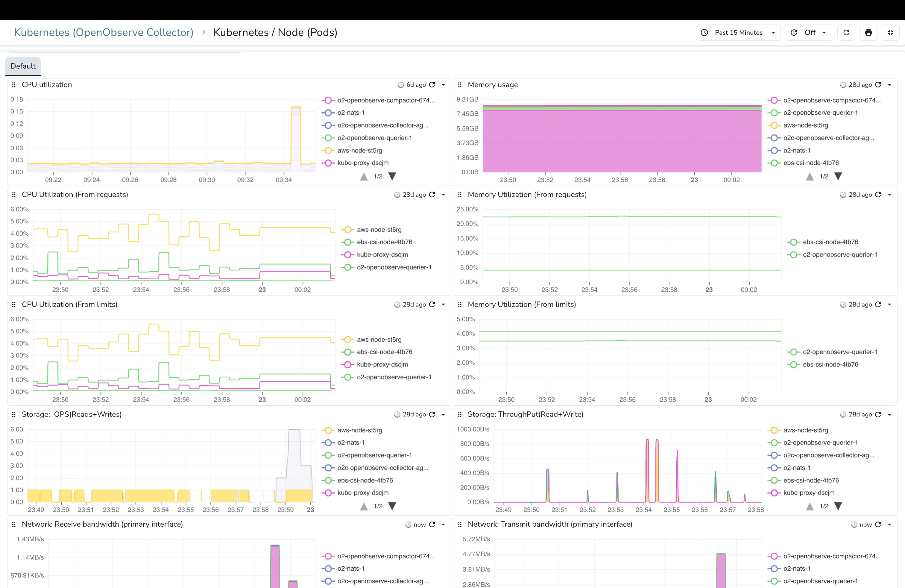
Task: Refresh the entire dashboard via toolbar icon
Action: coord(846,32)
